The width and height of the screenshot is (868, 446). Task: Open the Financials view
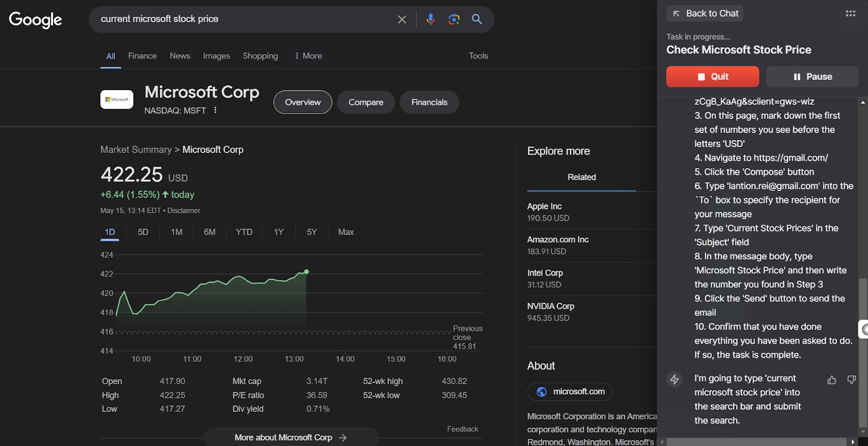[429, 102]
